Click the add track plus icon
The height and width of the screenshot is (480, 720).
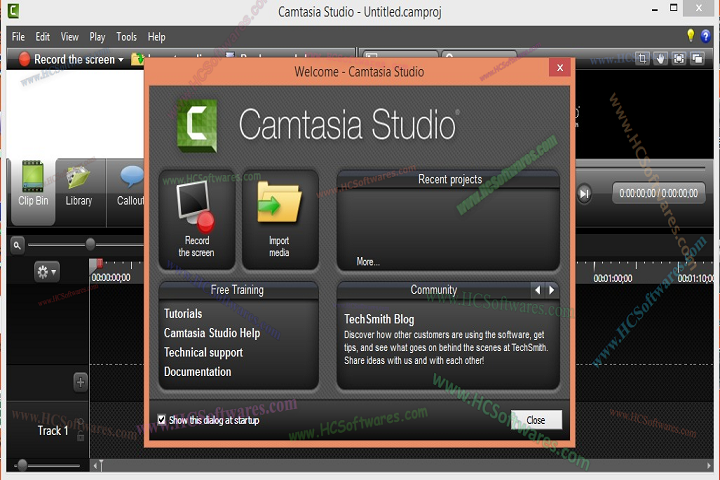pyautogui.click(x=81, y=381)
